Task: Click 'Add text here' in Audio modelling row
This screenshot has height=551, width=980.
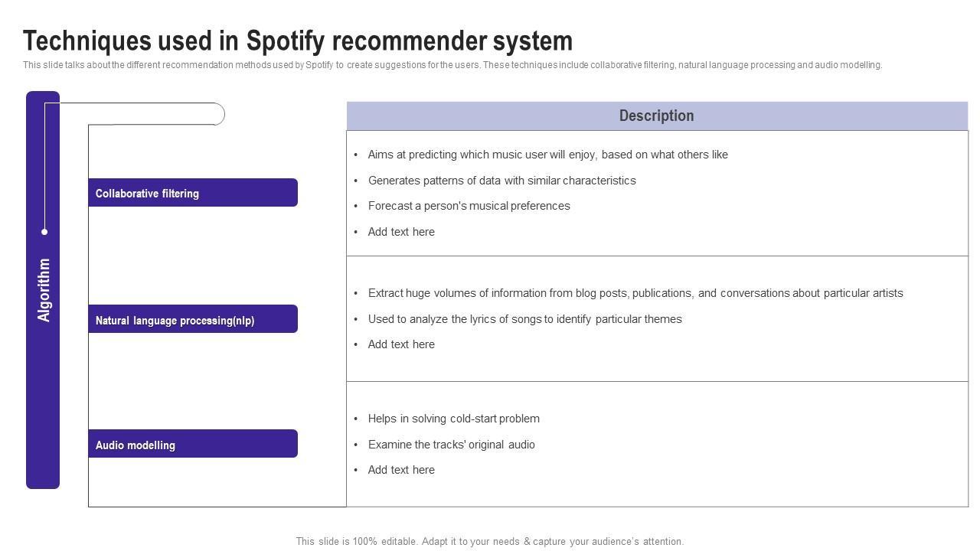Action: pos(401,470)
